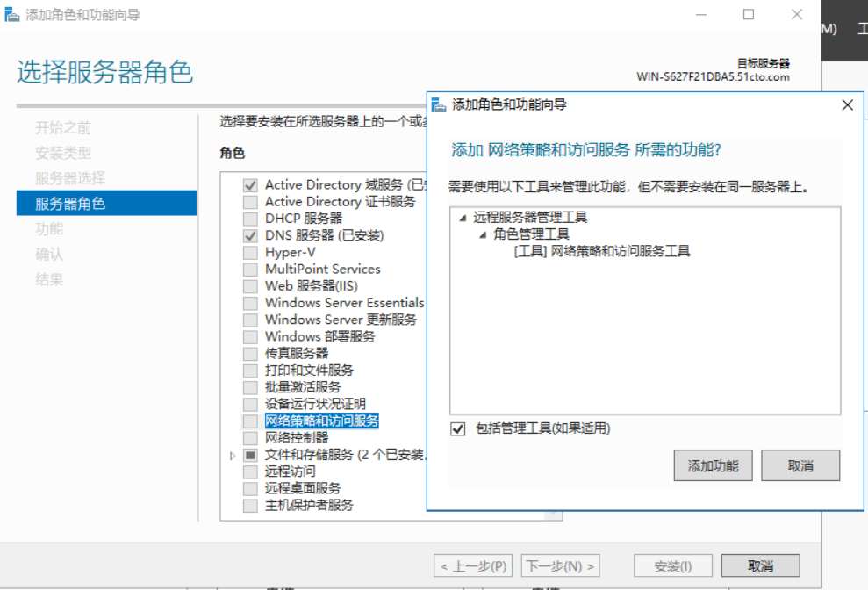Select the Web 服务器(IIS) checkbox
This screenshot has width=868, height=590.
(x=250, y=286)
